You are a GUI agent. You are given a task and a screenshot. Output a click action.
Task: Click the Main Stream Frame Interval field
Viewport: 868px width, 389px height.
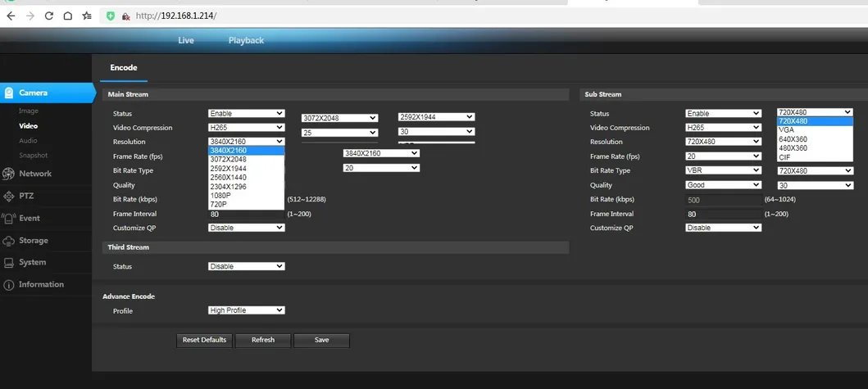tap(247, 214)
